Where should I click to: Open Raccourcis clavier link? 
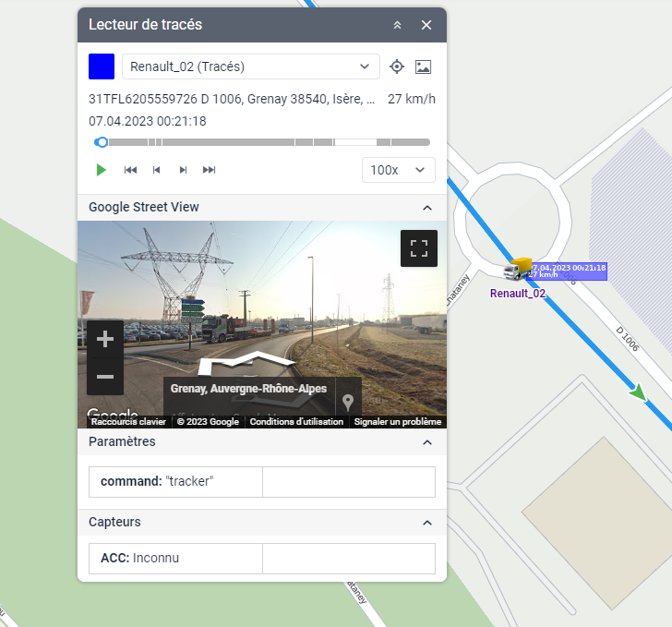coord(128,422)
